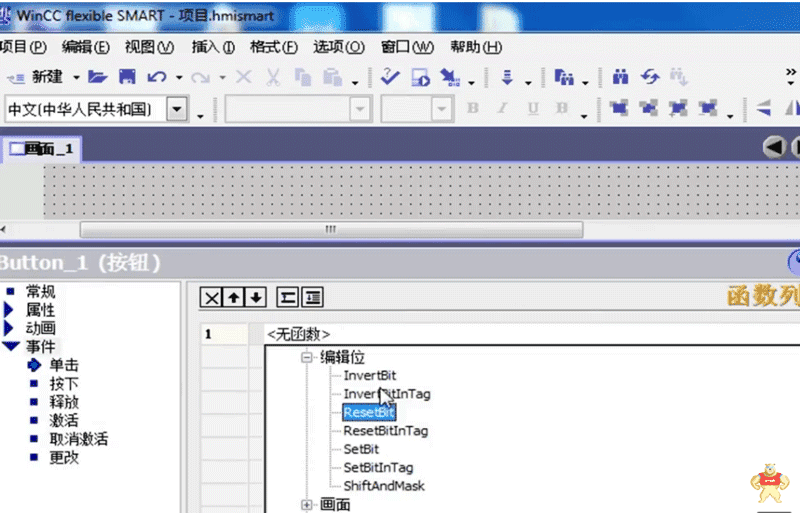
Task: Click the green refresh arrows icon
Action: point(650,77)
